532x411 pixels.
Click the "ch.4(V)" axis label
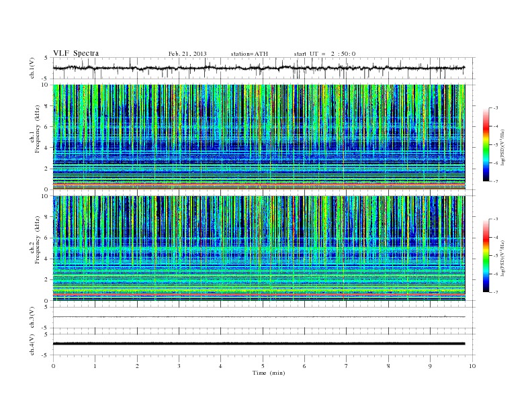[x=32, y=345]
